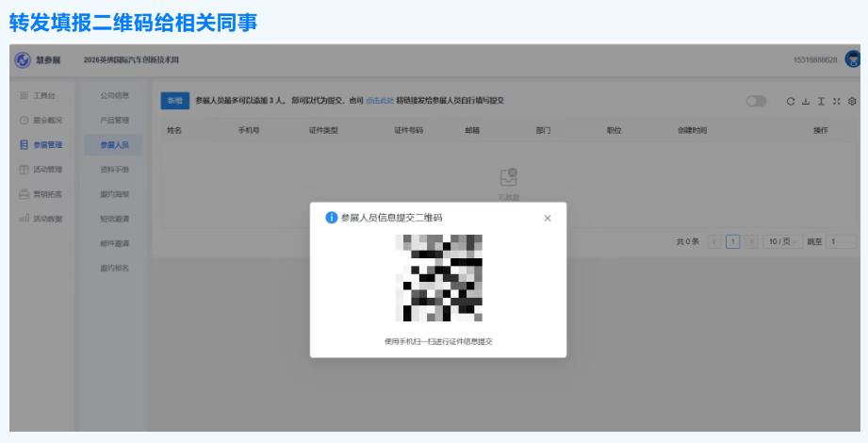Click the blue info icon in the dialog
Viewport: 868px width, 443px height.
[332, 218]
